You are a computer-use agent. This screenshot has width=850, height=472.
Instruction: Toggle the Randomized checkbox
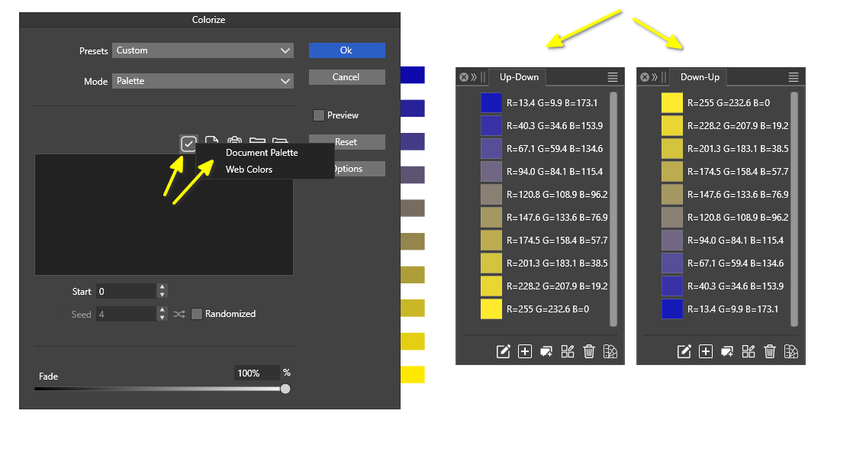197,314
